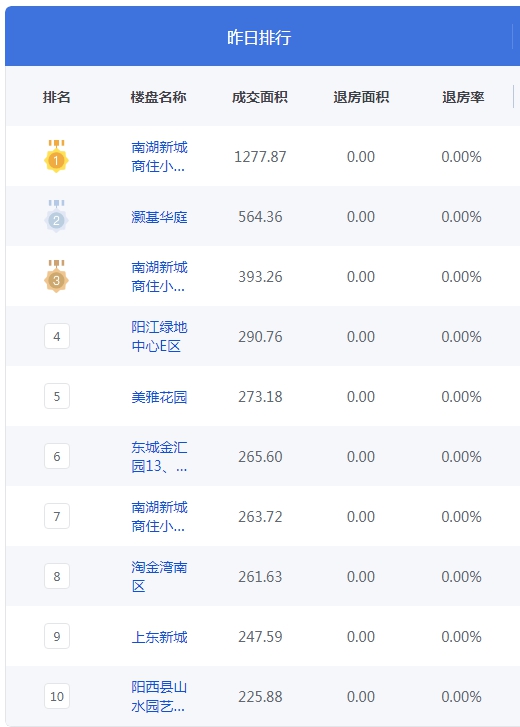Open the 阳江绿地中心E区 property link
The image size is (520, 727).
(159, 337)
